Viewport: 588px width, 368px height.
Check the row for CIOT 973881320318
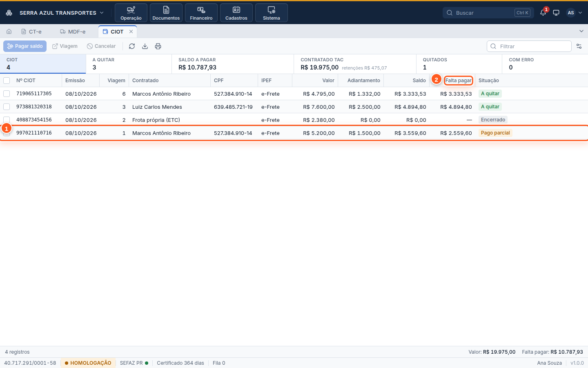click(x=7, y=107)
